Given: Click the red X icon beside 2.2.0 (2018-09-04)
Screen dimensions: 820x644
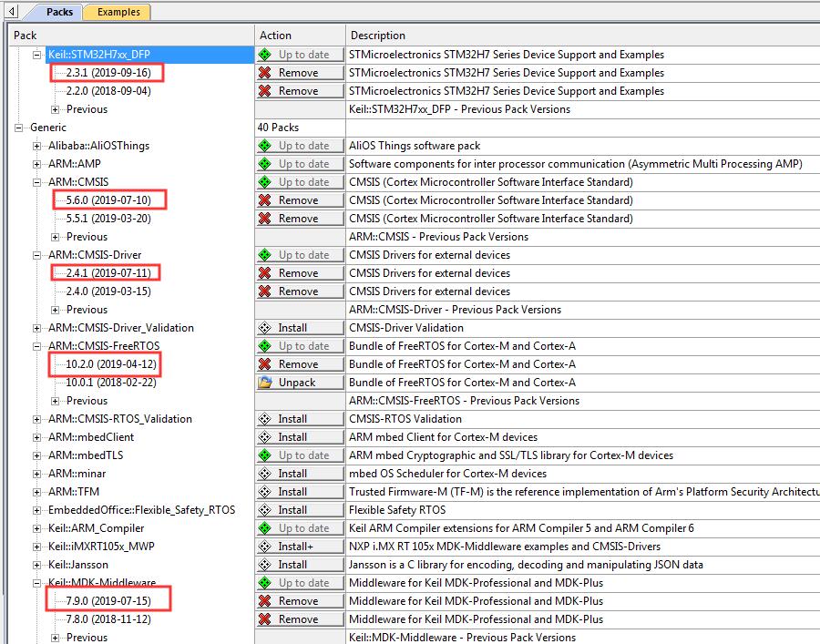Looking at the screenshot, I should pos(265,91).
